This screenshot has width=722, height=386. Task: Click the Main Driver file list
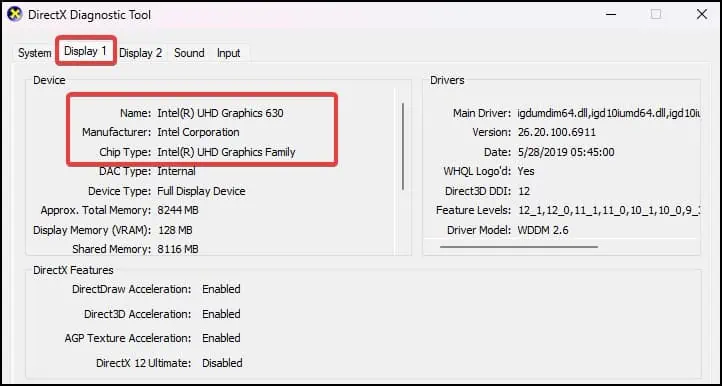coord(609,113)
